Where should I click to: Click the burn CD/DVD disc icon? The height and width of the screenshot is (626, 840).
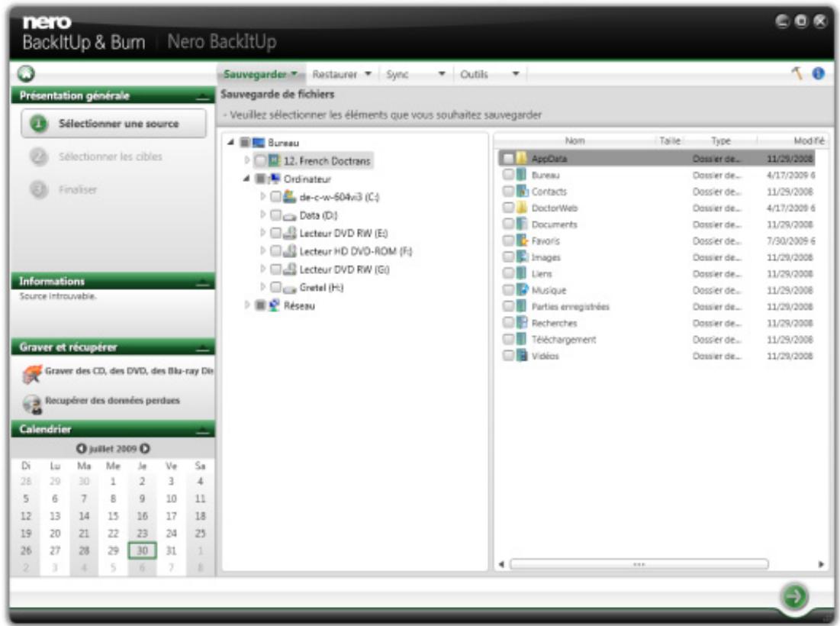point(31,373)
